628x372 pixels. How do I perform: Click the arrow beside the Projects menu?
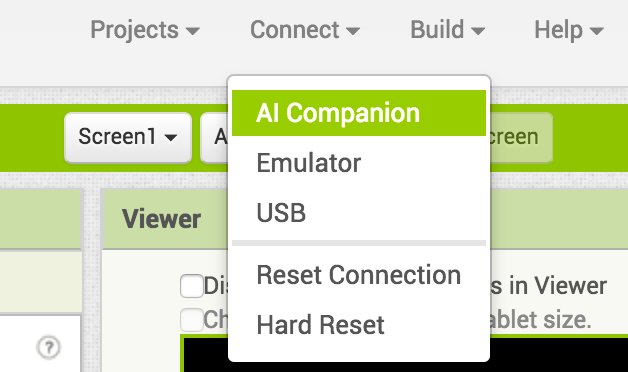(193, 31)
